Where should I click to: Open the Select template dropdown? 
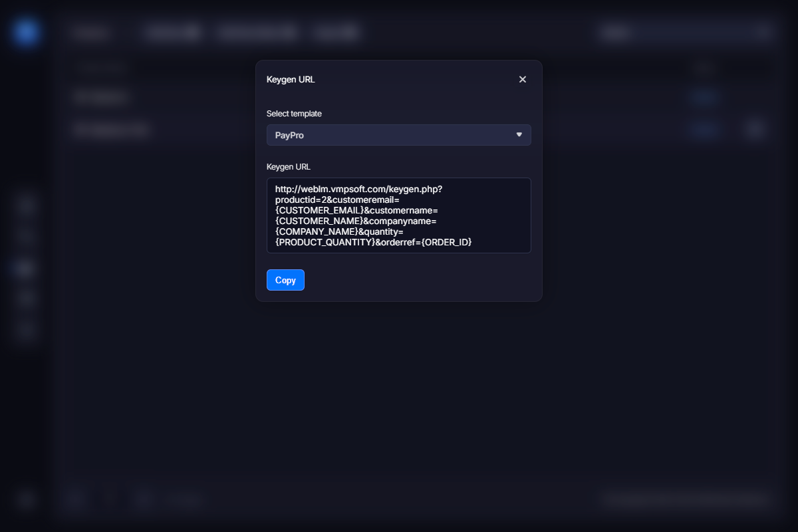399,135
